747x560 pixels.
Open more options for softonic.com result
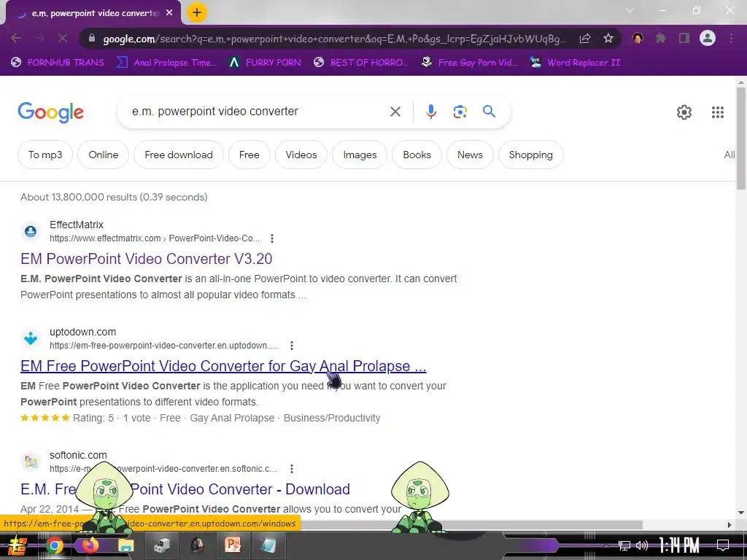click(292, 469)
